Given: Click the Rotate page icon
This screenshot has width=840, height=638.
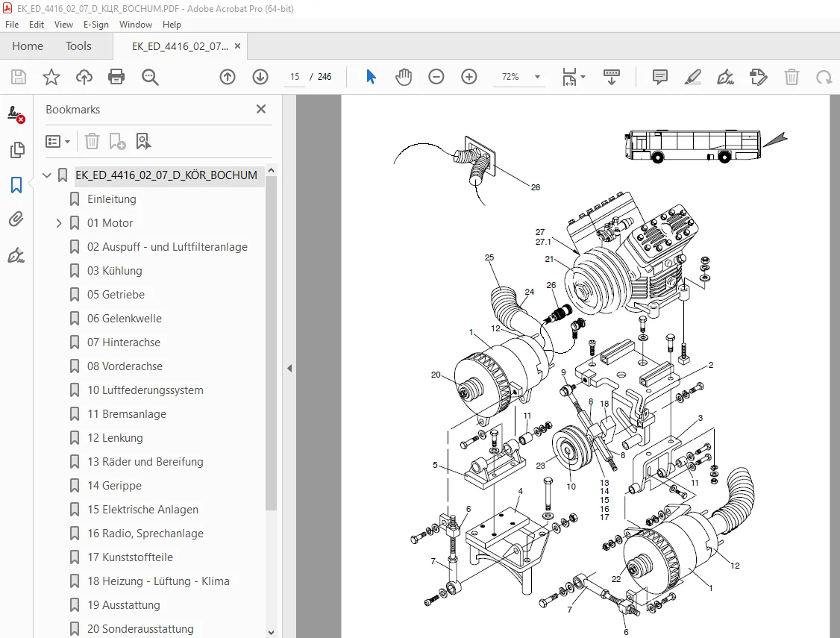Looking at the screenshot, I should (824, 77).
